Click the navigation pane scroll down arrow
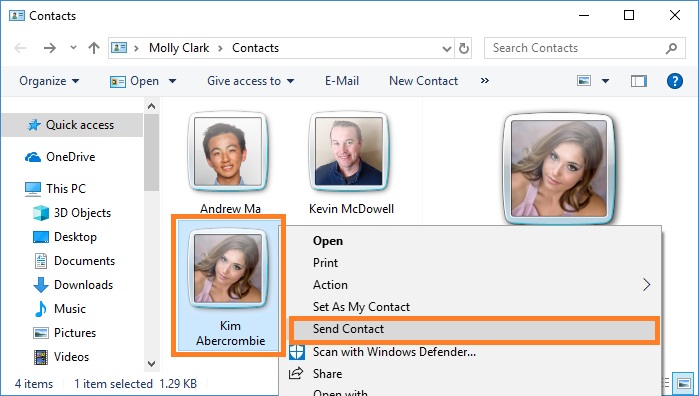This screenshot has height=396, width=699. point(152,364)
